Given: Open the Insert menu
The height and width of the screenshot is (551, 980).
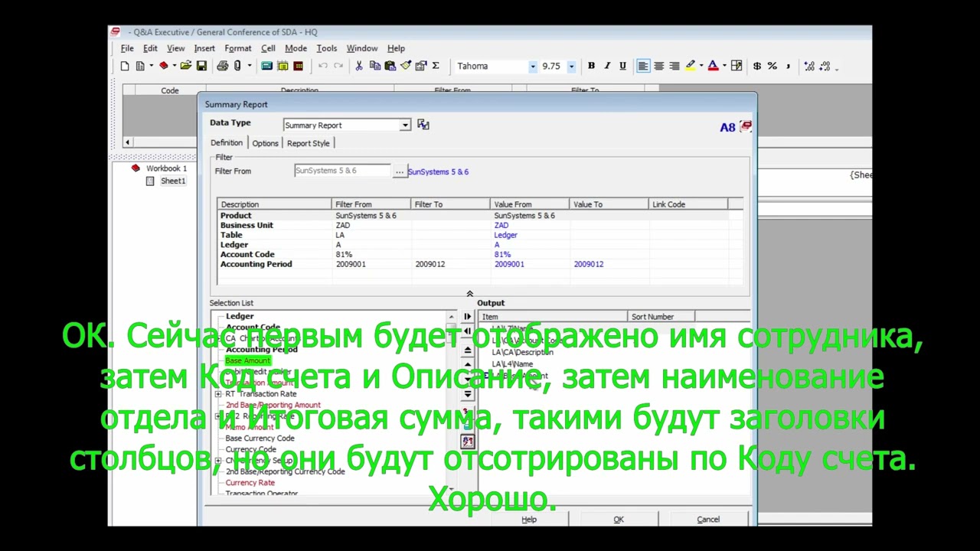Looking at the screenshot, I should pyautogui.click(x=204, y=48).
